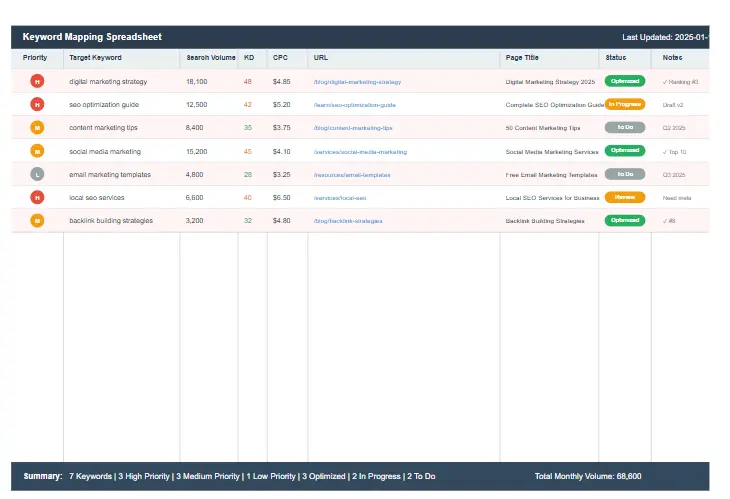Click the 'Free Email Marketing Templates' page title
Image resolution: width=730 pixels, height=499 pixels.
551,175
